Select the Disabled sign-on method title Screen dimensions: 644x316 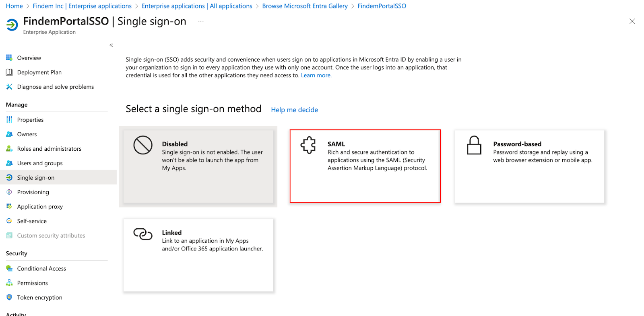tap(175, 144)
